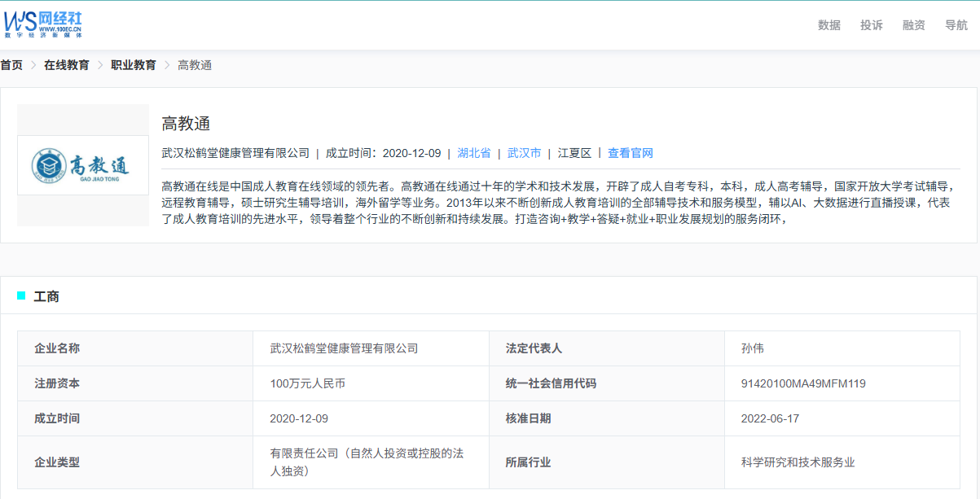Select the 高教通 breadcrumb entry
This screenshot has height=499, width=980.
pyautogui.click(x=195, y=65)
